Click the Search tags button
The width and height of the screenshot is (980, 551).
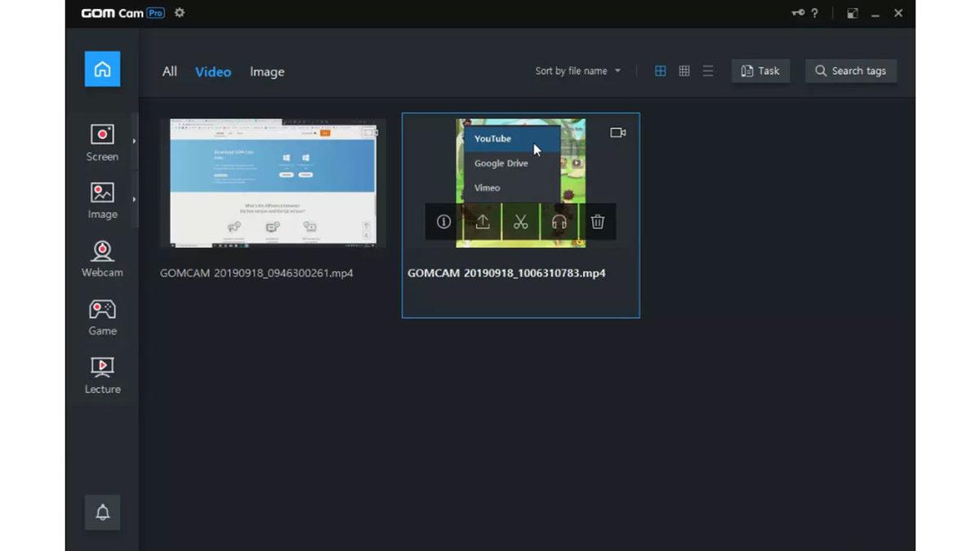point(852,71)
